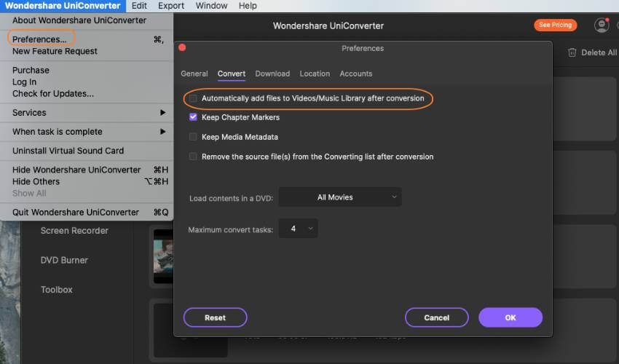Open the Location tab
The width and height of the screenshot is (619, 364).
point(315,74)
